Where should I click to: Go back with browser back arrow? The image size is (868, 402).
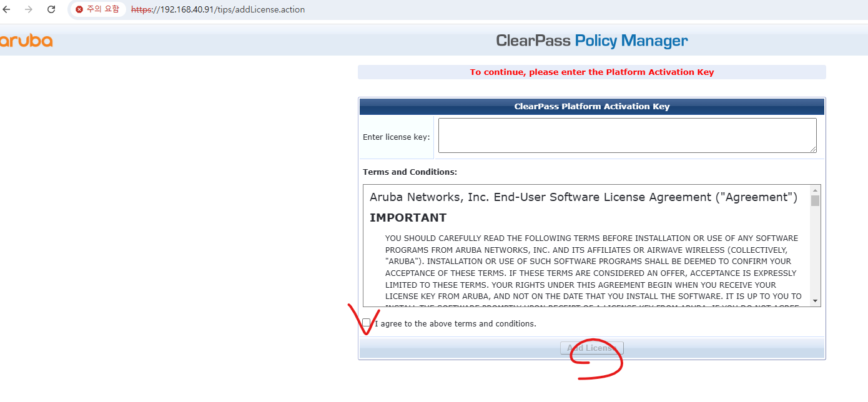[x=7, y=9]
